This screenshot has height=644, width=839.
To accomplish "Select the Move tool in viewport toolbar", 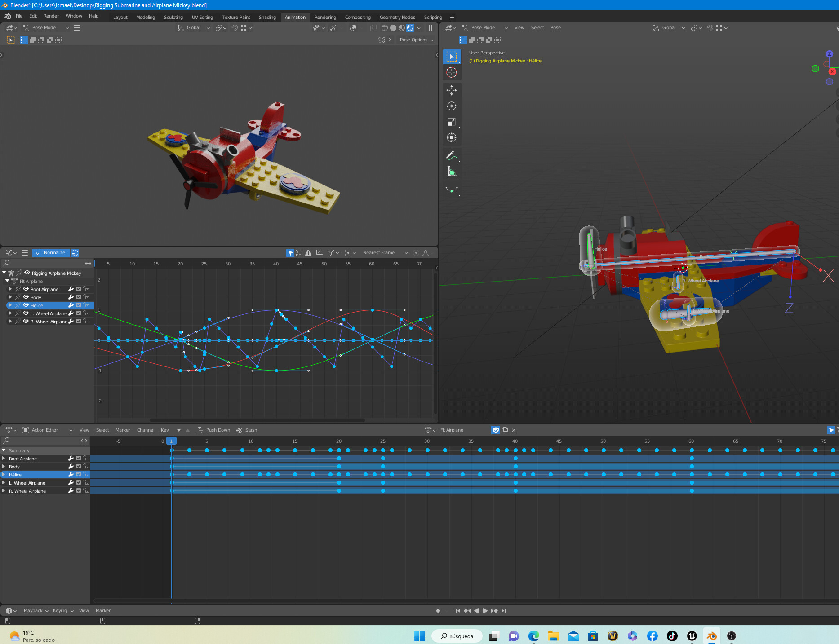I will click(452, 90).
